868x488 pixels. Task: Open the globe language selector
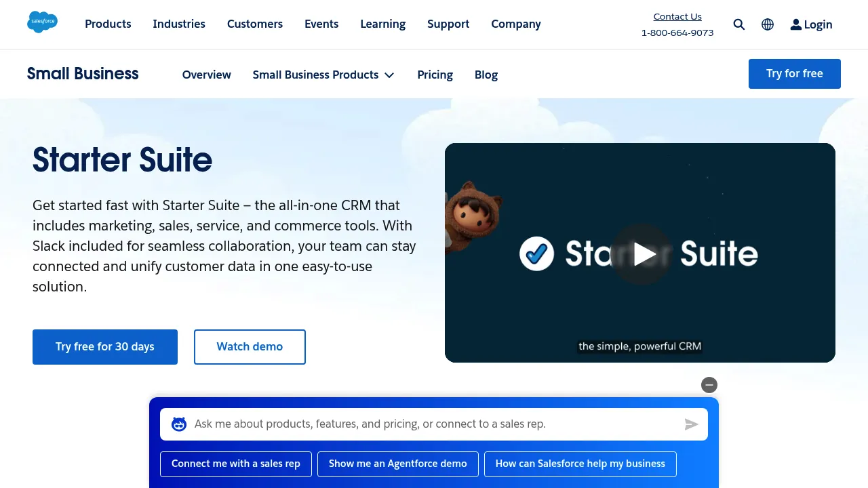pyautogui.click(x=768, y=24)
